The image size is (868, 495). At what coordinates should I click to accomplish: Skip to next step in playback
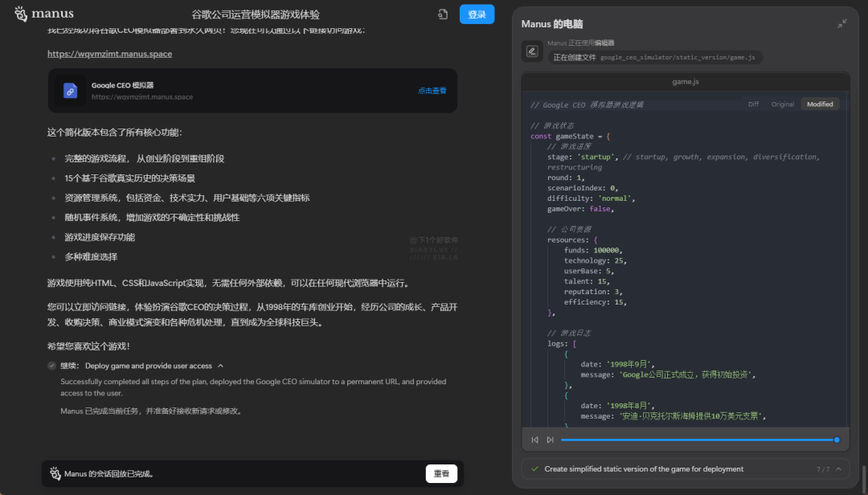[550, 440]
